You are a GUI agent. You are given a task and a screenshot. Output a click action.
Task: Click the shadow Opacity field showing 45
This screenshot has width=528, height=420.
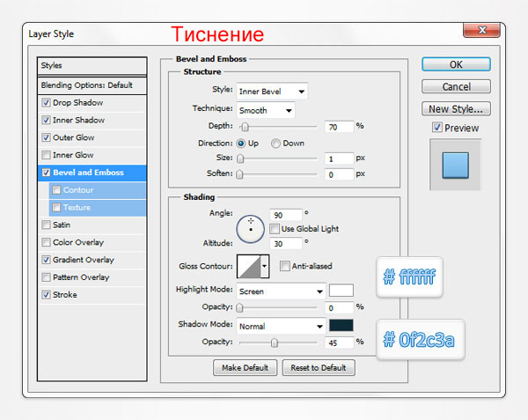pyautogui.click(x=339, y=343)
